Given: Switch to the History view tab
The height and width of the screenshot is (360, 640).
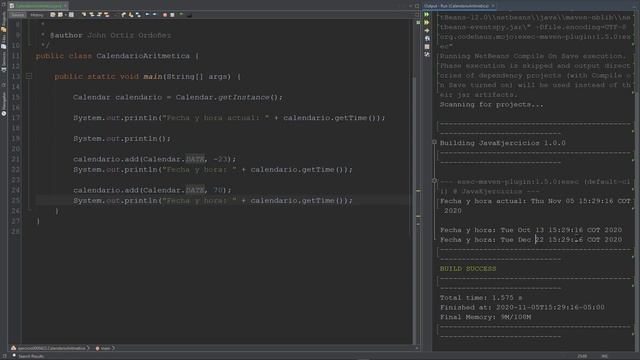Looking at the screenshot, I should pos(37,15).
